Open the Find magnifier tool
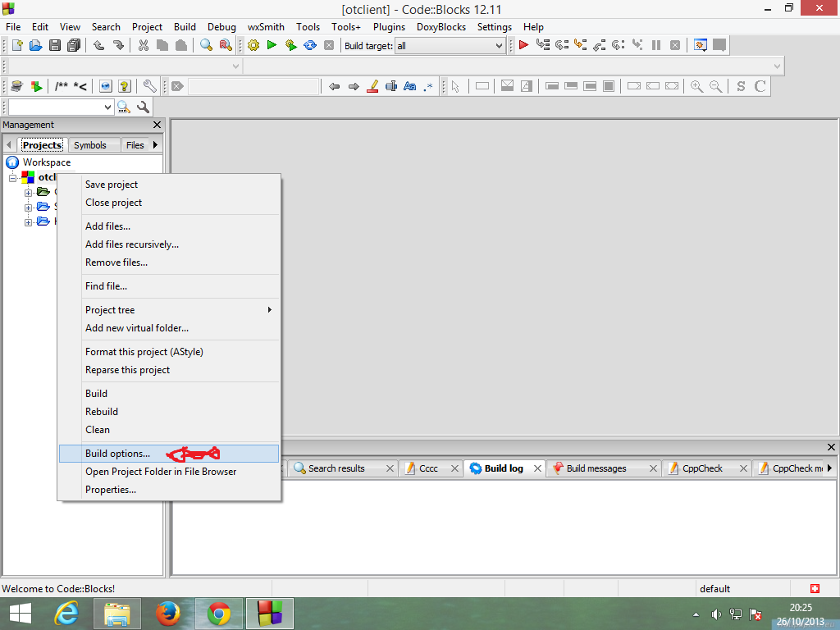The image size is (840, 630). coord(206,46)
